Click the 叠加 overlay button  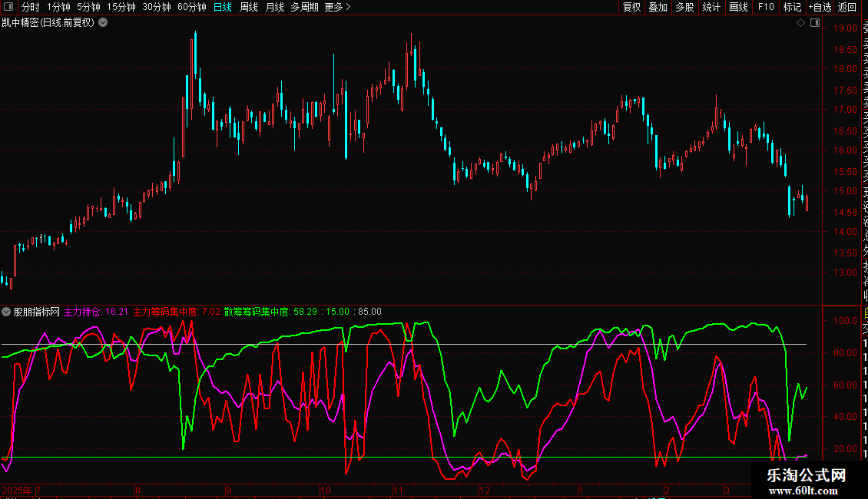click(x=658, y=7)
